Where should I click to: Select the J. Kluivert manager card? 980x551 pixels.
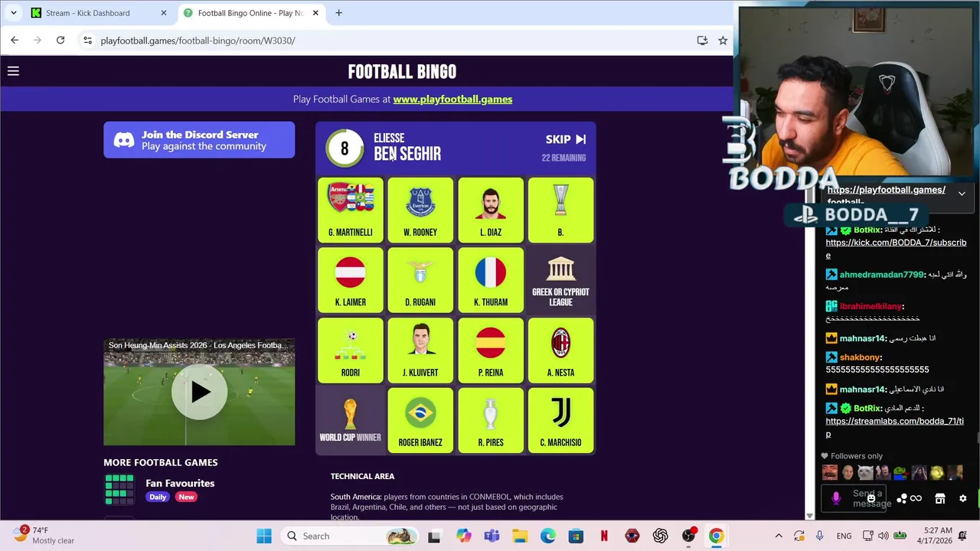pos(420,350)
